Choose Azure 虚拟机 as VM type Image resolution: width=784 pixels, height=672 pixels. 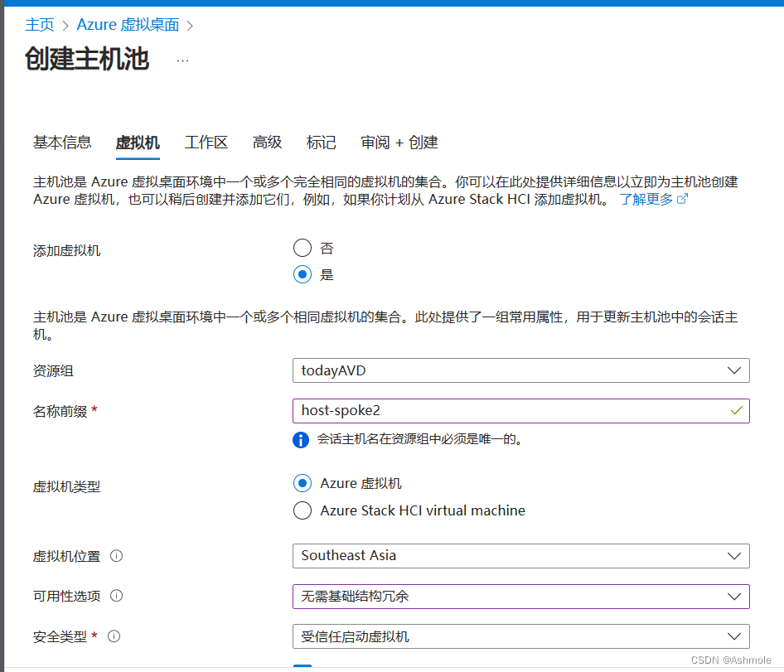tap(302, 484)
